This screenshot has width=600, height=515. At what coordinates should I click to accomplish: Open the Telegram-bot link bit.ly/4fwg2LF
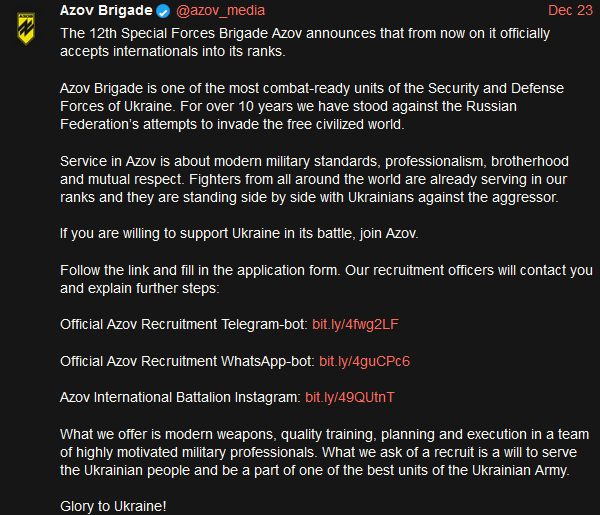pos(355,324)
